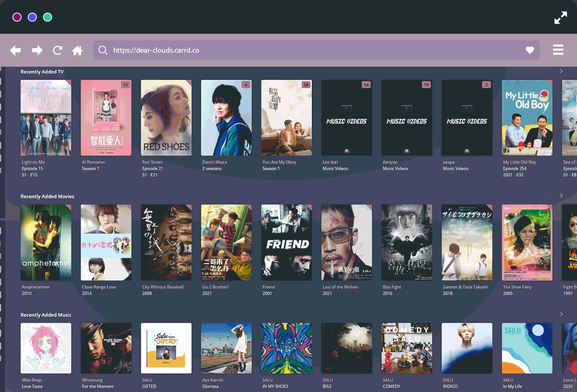The height and width of the screenshot is (392, 577).
Task: Click 'Friend' movie title text
Action: click(269, 287)
